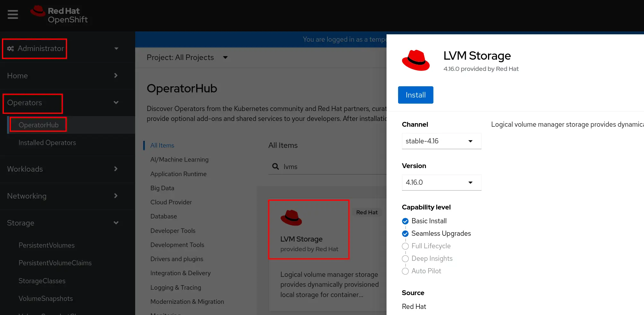Click '4.16.0 provided by Red Hat' text
Viewport: 644px width, 315px height.
pyautogui.click(x=481, y=69)
